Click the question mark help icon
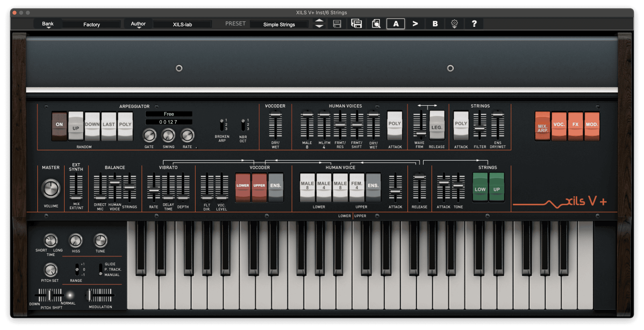 pos(474,24)
